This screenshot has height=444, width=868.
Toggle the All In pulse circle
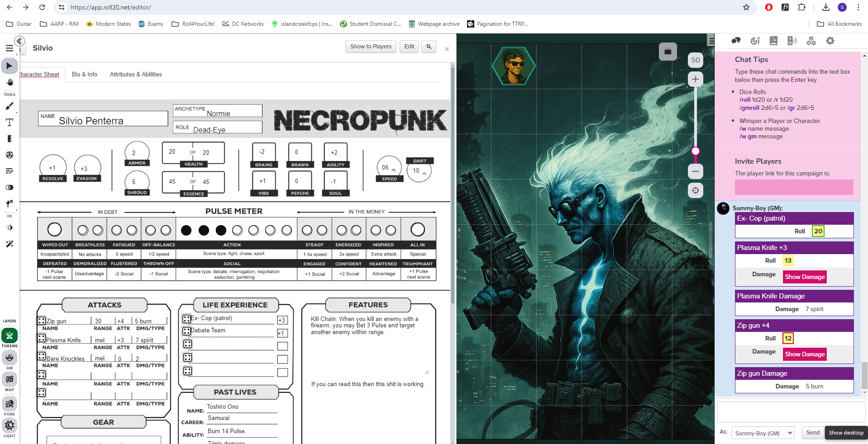pyautogui.click(x=418, y=230)
